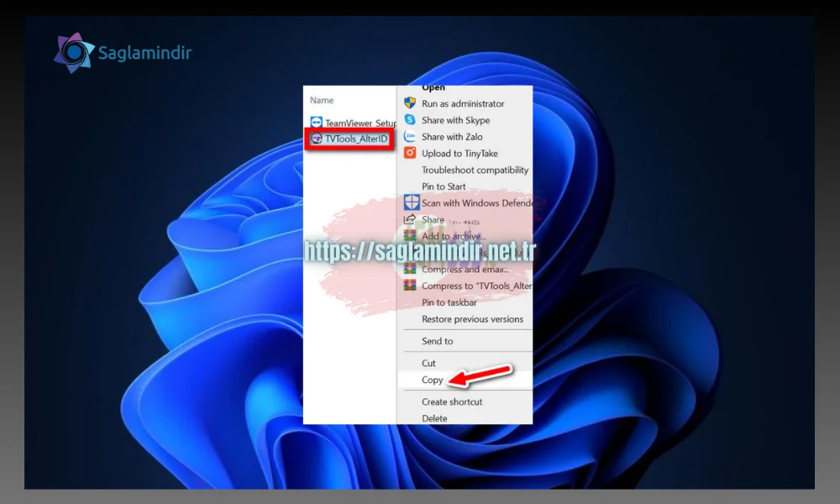Image resolution: width=840 pixels, height=504 pixels.
Task: Click the WinRAR icon beside Compress to "TVTools_Alter
Action: [x=410, y=285]
